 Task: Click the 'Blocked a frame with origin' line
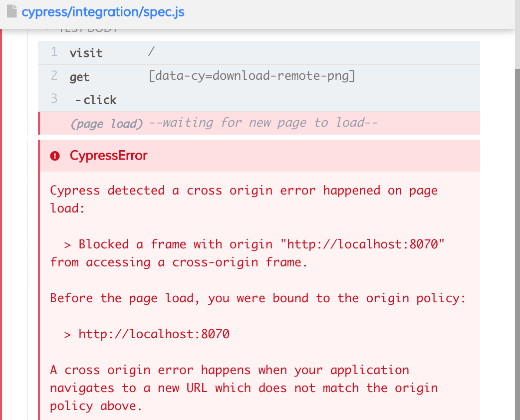click(x=247, y=253)
